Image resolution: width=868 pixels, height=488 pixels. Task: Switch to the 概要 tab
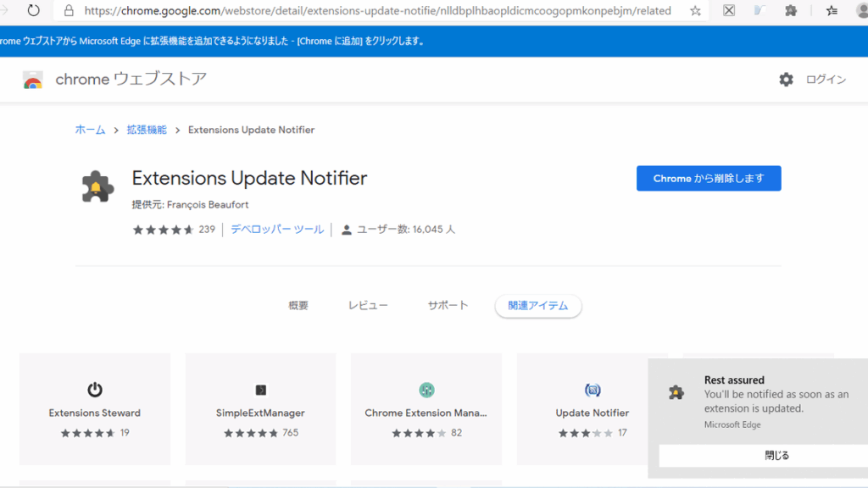[298, 306]
